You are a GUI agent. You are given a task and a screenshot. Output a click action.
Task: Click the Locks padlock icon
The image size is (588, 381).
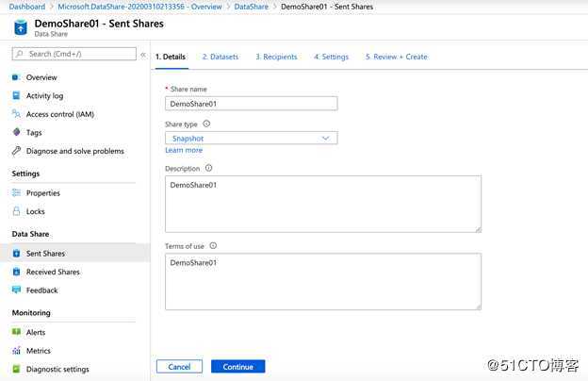pos(16,211)
